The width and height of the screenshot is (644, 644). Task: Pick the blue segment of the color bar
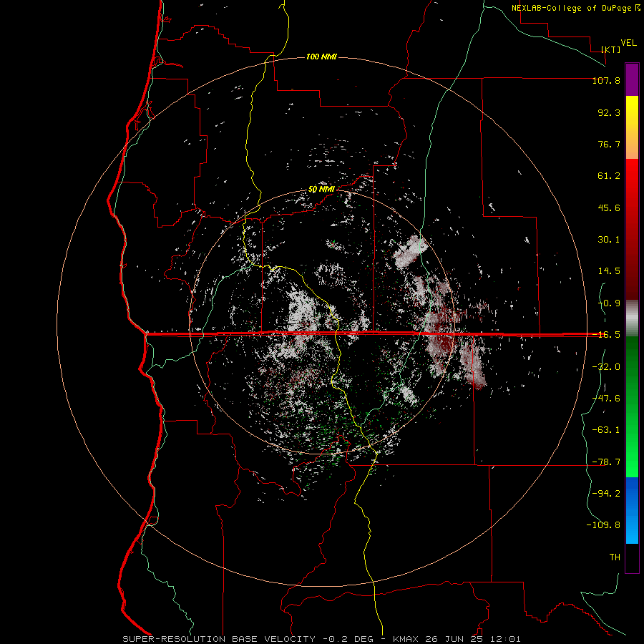pos(632,510)
